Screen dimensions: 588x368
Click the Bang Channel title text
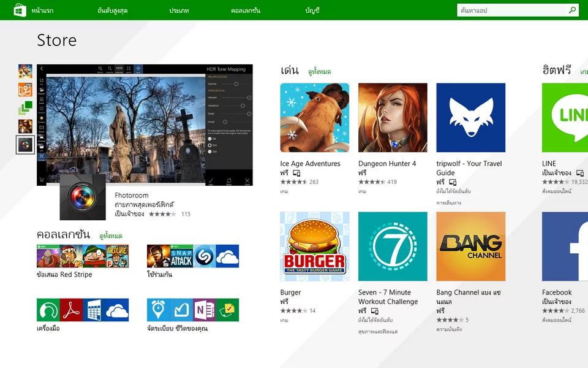pyautogui.click(x=469, y=297)
